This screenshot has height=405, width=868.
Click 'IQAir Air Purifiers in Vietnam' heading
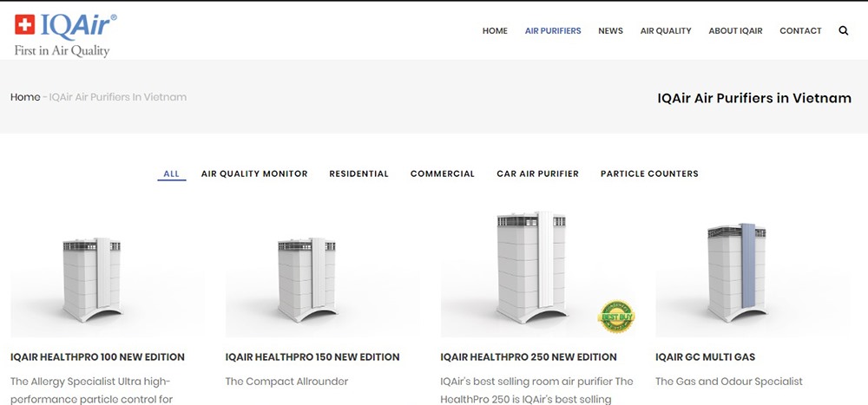click(x=754, y=99)
